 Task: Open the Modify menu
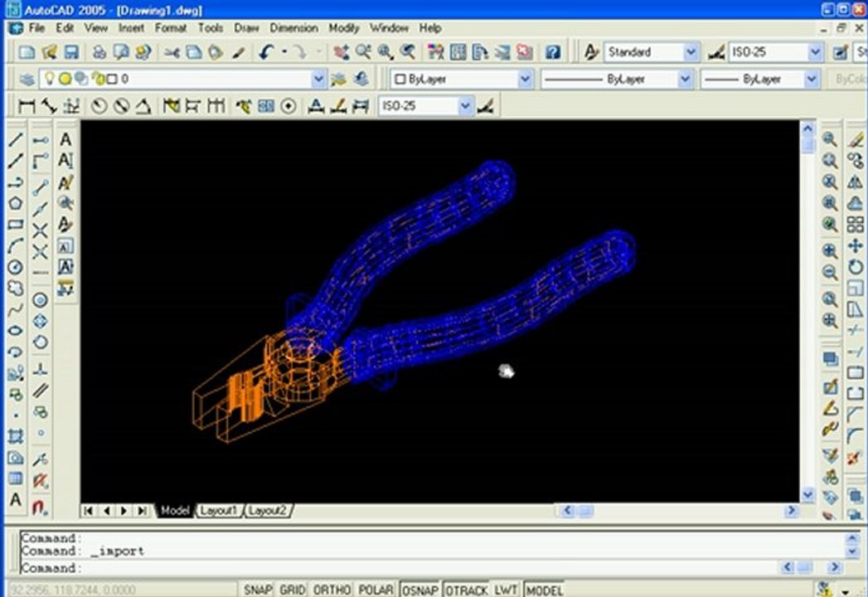click(x=344, y=27)
